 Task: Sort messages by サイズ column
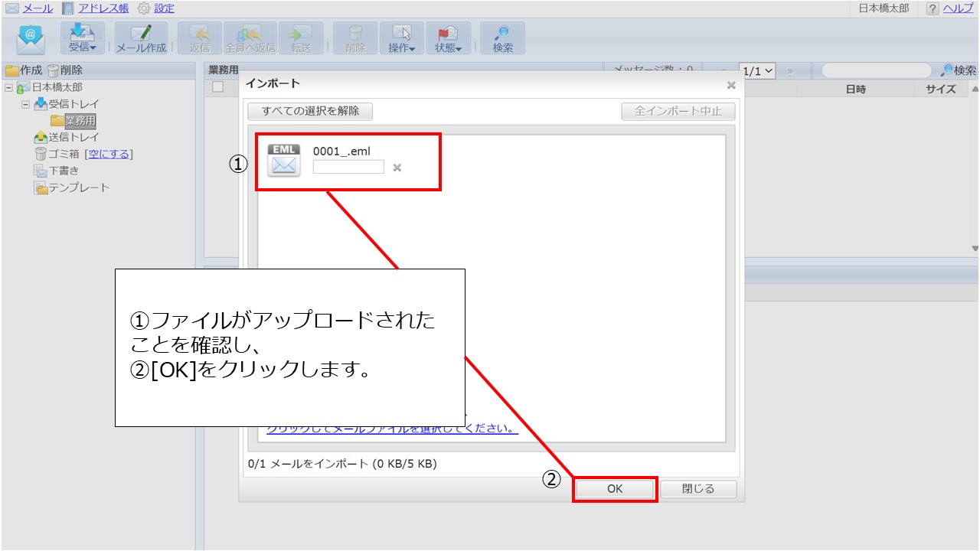click(x=941, y=90)
